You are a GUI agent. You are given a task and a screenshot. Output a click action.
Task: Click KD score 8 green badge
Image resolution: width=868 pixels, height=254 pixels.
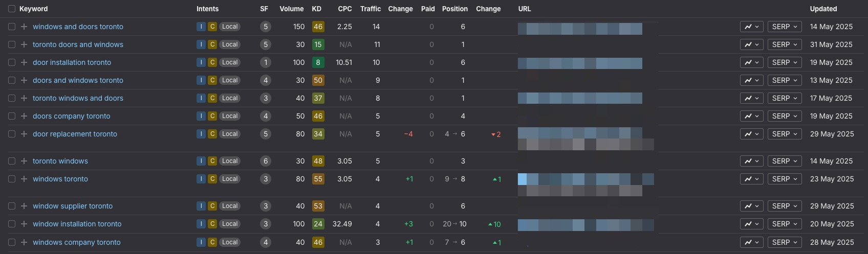pyautogui.click(x=318, y=62)
